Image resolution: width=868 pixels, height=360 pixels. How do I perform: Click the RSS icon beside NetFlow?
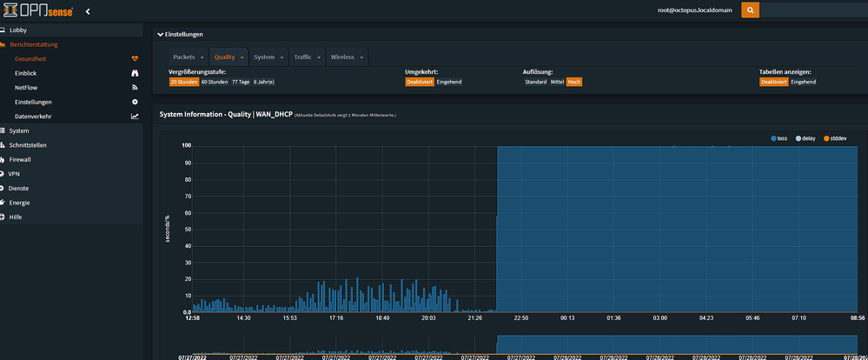coord(135,88)
